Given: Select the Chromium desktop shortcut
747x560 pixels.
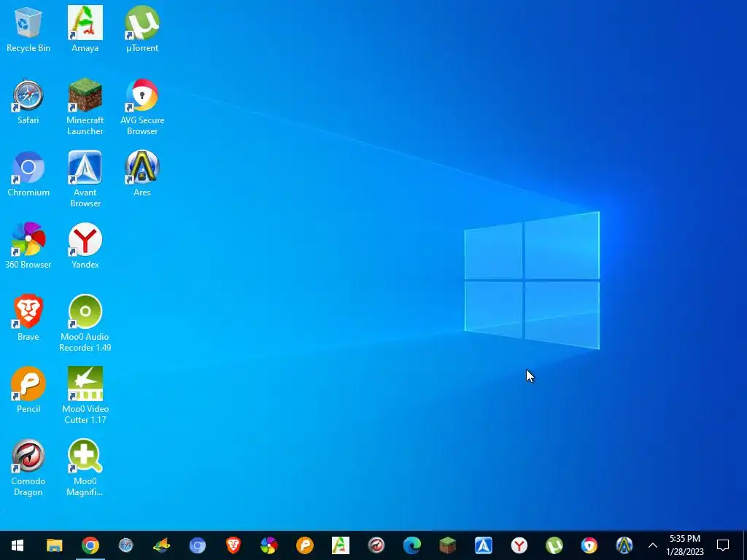Looking at the screenshot, I should click(28, 174).
